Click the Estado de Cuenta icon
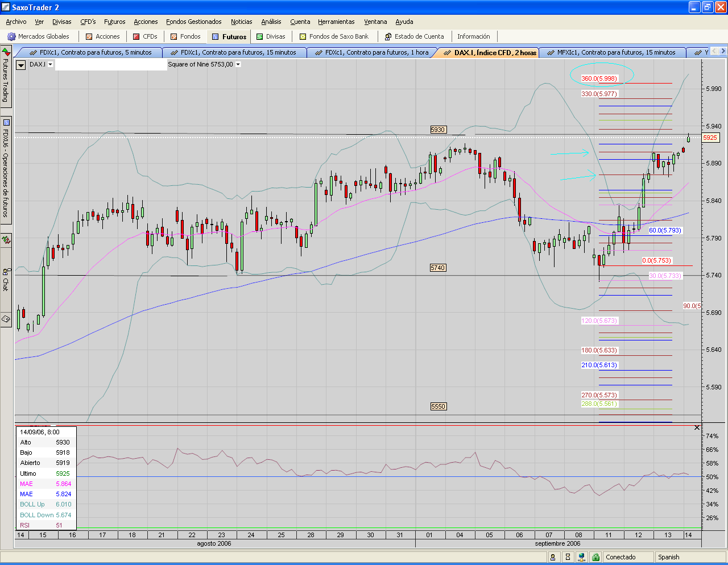The width and height of the screenshot is (728, 565). pyautogui.click(x=388, y=36)
